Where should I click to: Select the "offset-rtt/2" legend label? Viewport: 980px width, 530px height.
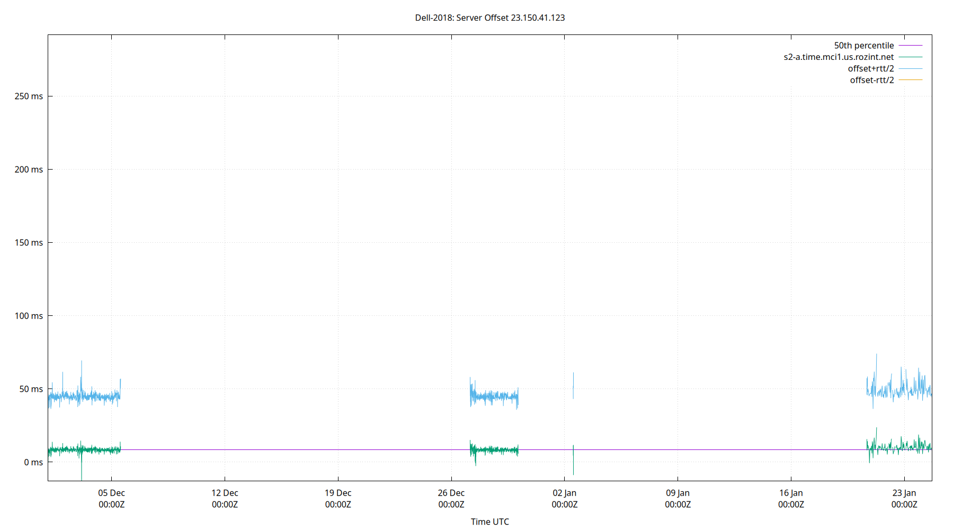pyautogui.click(x=871, y=81)
